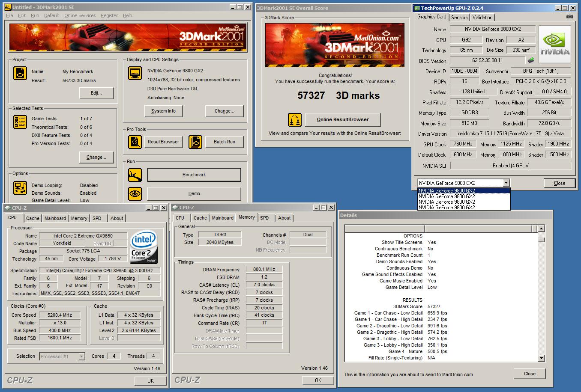Open Mainboard tab in left CPU-Z window
The width and height of the screenshot is (581, 392).
click(55, 218)
